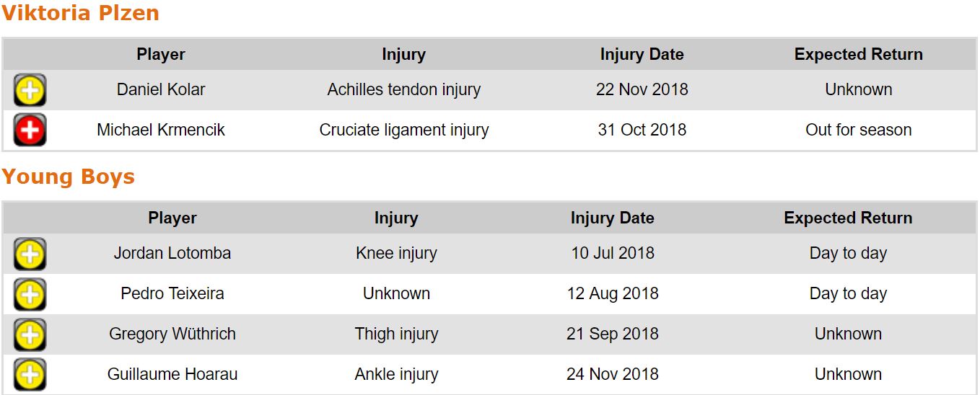Click the red injury icon beside Michael Krmencik
Screen dimensions: 980x395
(30, 130)
